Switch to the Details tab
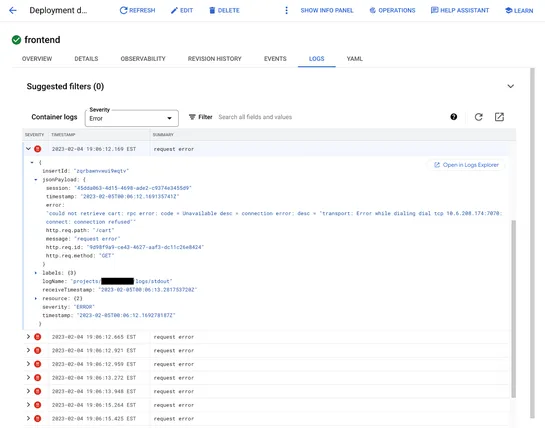 click(x=86, y=59)
